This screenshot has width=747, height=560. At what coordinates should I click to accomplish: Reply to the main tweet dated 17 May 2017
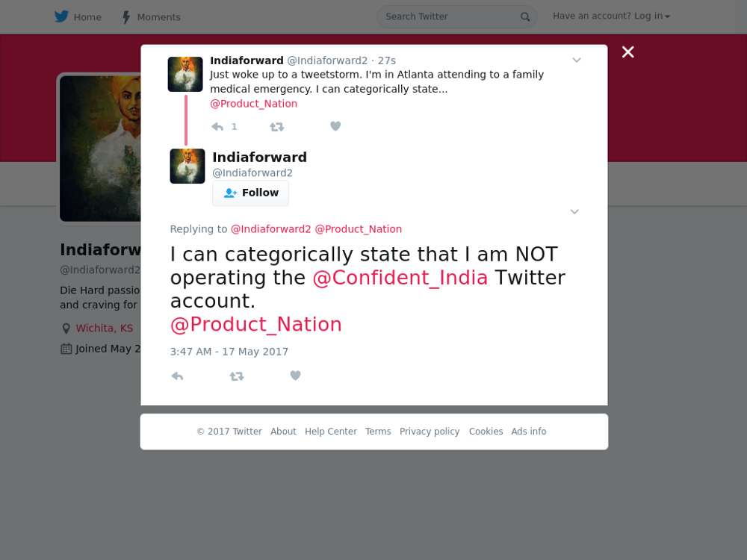point(177,376)
